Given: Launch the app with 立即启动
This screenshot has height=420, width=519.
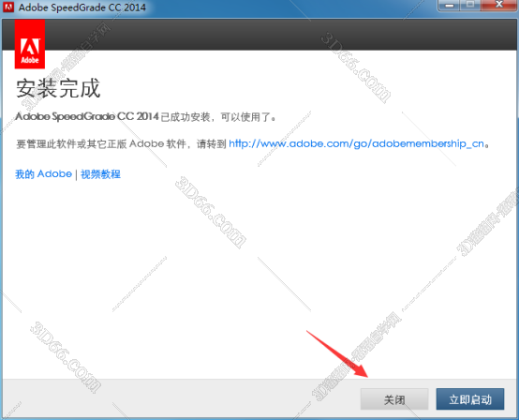Looking at the screenshot, I should pos(470,399).
